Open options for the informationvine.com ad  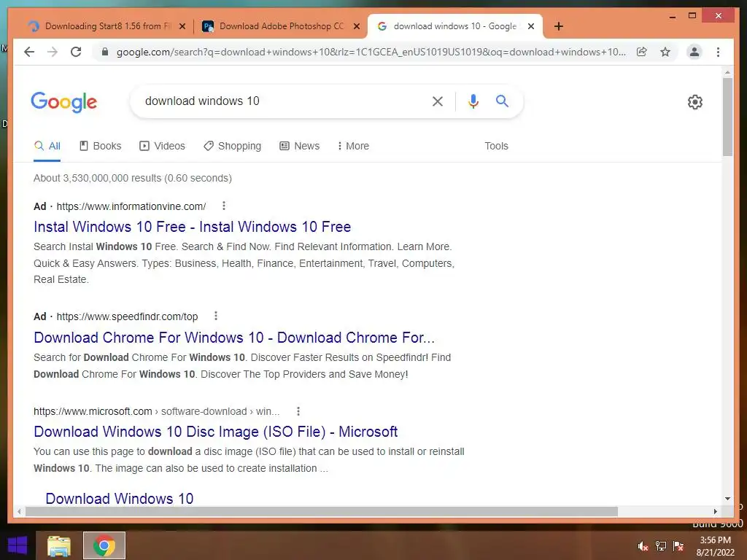(223, 206)
